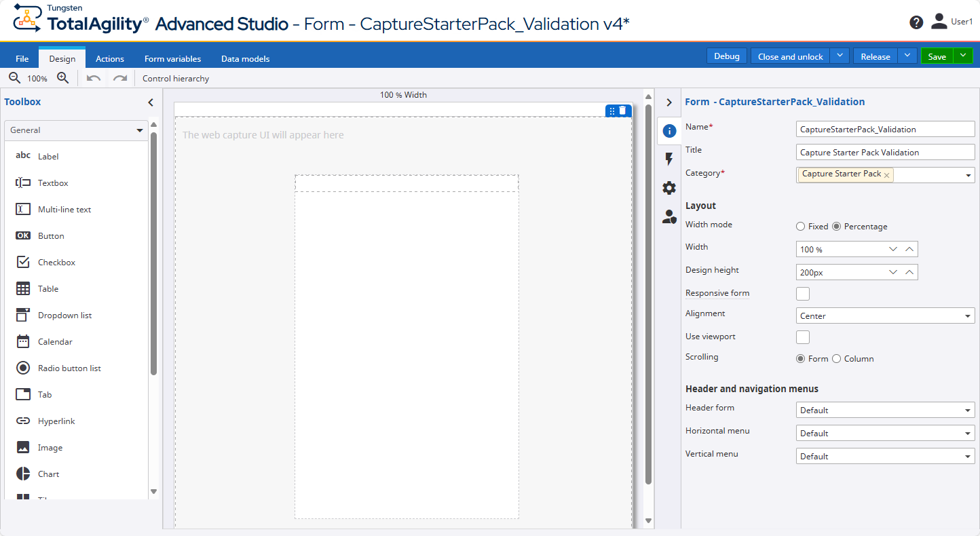Click the Debug button
Screen dimensions: 980x536
point(726,56)
